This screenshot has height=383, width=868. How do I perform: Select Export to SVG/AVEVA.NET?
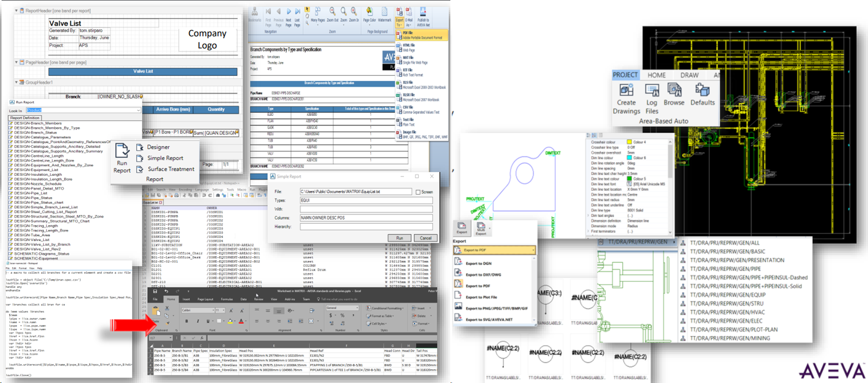(x=494, y=319)
